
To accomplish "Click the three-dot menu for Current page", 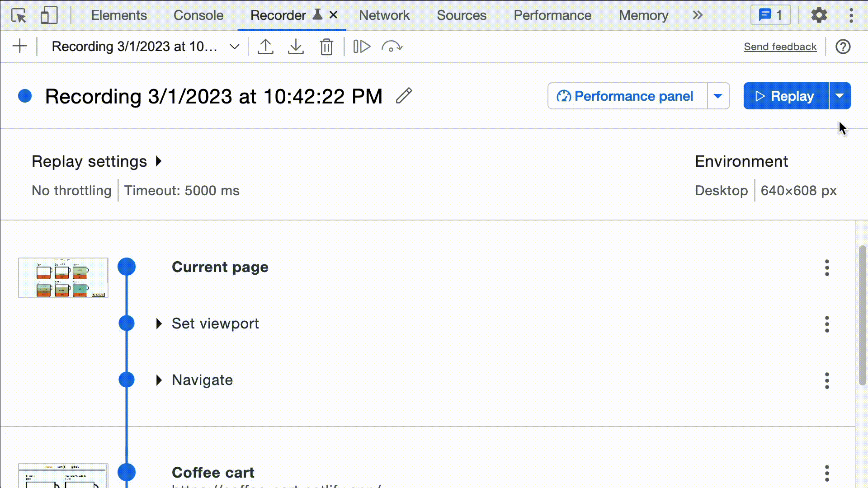I will [827, 267].
